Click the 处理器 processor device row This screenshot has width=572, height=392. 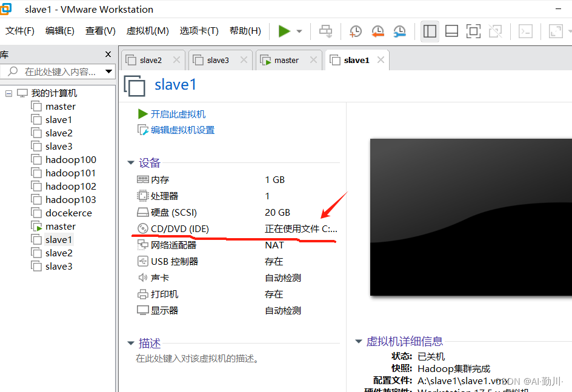point(237,196)
